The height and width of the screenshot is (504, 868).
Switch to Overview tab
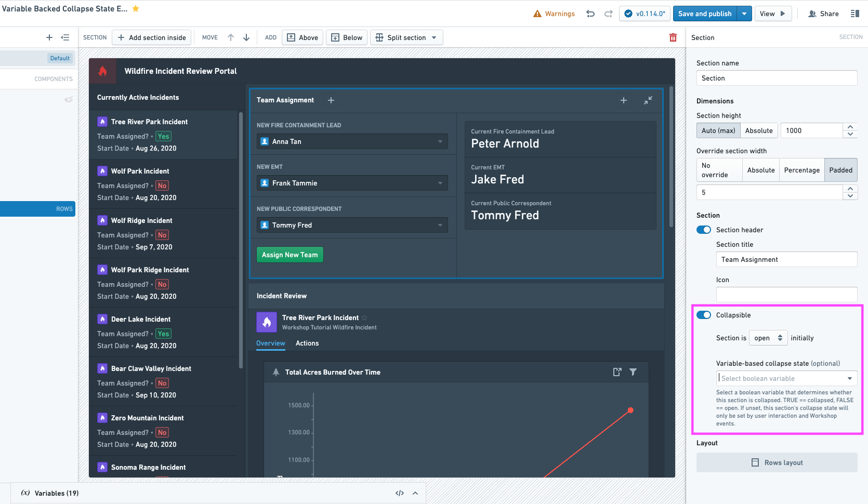point(270,343)
